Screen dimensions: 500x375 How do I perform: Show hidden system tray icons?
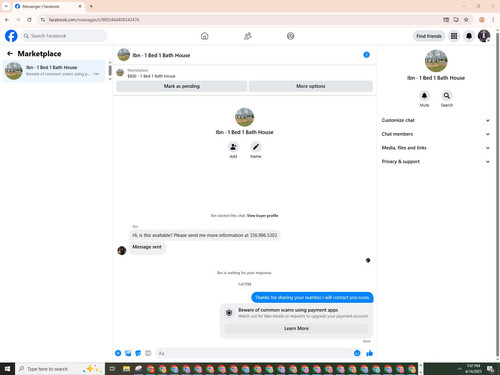tap(459, 369)
